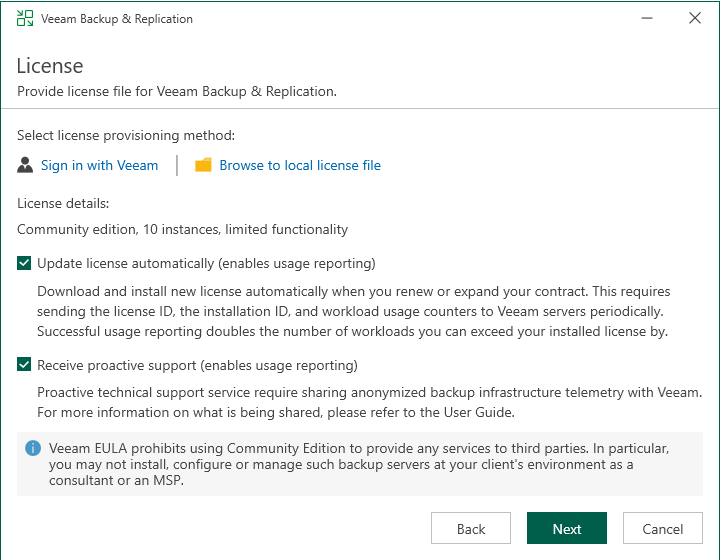Click the Update license automatically label text

[x=206, y=264]
